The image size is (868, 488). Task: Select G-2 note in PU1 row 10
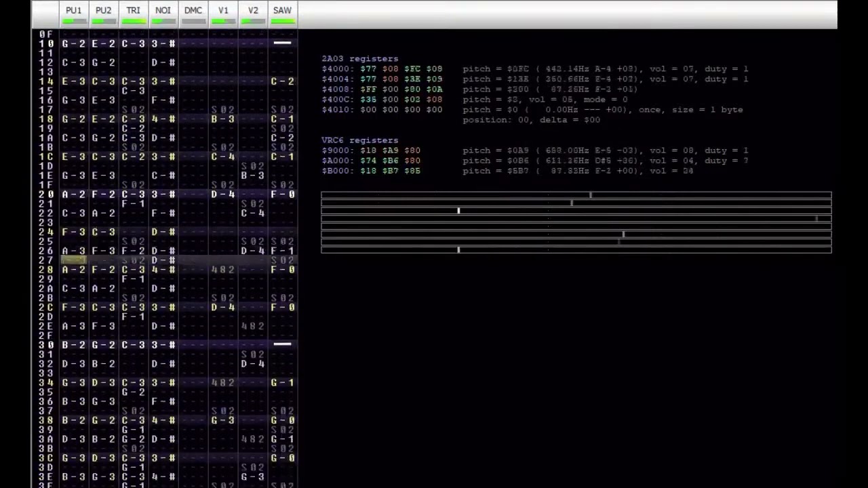[x=74, y=43]
